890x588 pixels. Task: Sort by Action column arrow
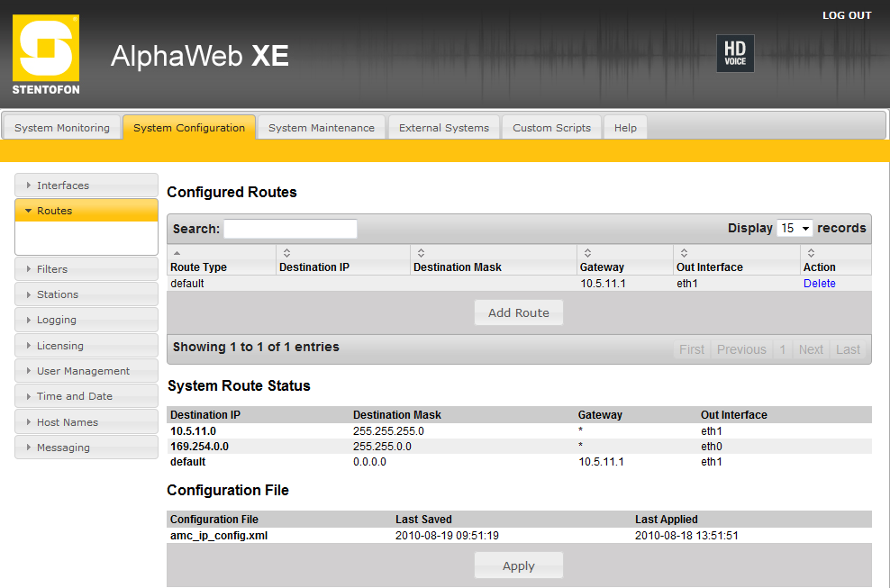tap(811, 253)
